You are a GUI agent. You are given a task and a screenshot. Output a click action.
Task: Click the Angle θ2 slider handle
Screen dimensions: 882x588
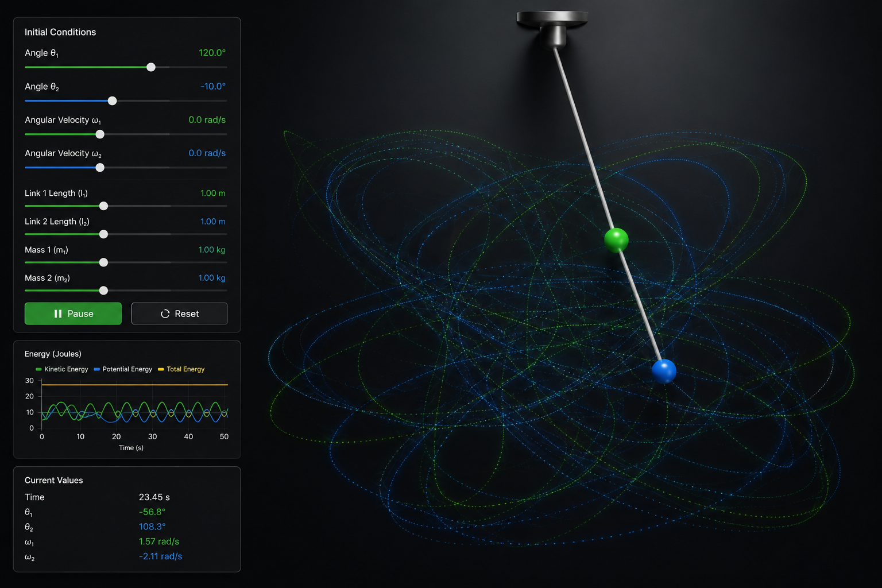[113, 101]
